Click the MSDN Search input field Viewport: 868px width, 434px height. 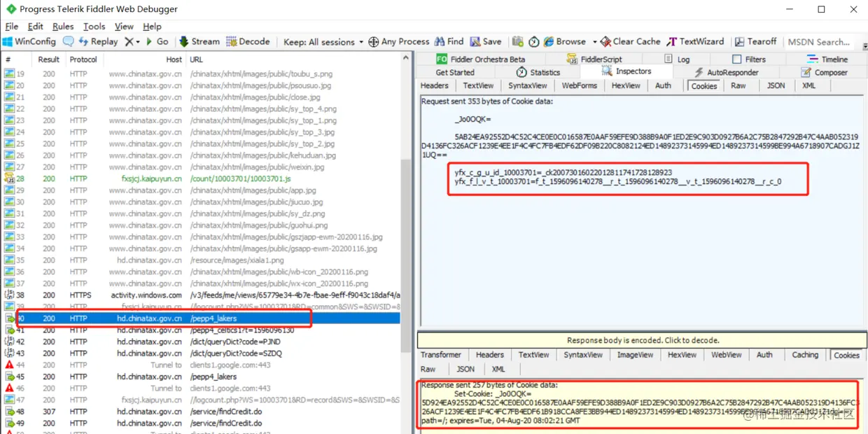[819, 42]
